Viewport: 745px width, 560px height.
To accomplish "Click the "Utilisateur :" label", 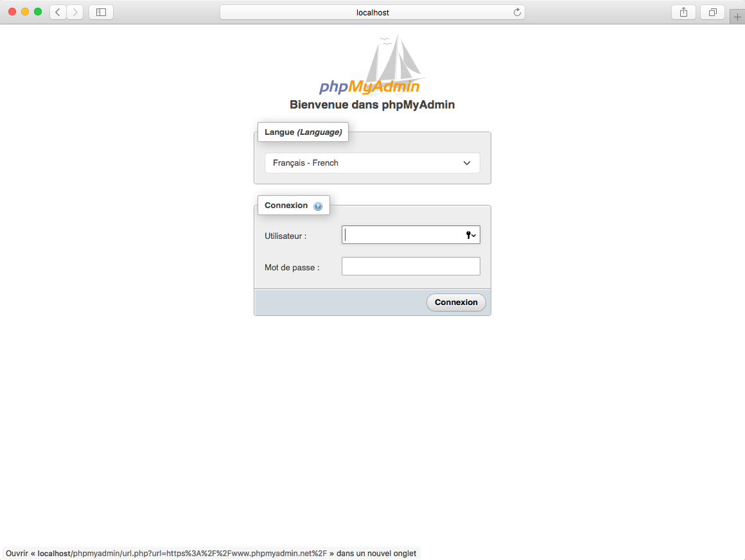I will pyautogui.click(x=285, y=236).
